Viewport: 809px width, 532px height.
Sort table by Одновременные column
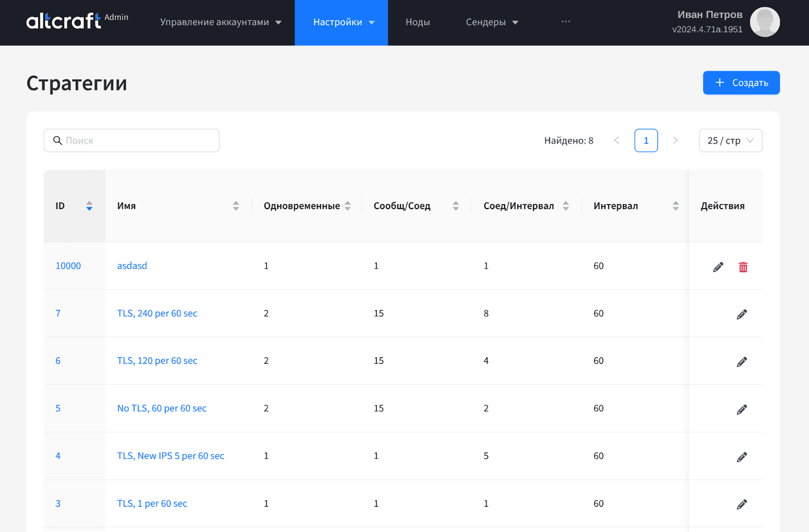point(347,206)
